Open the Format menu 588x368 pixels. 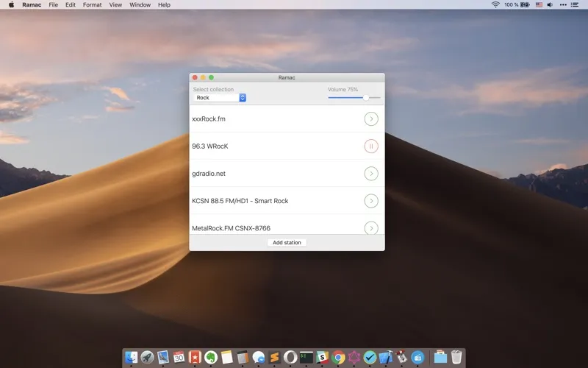coord(93,5)
